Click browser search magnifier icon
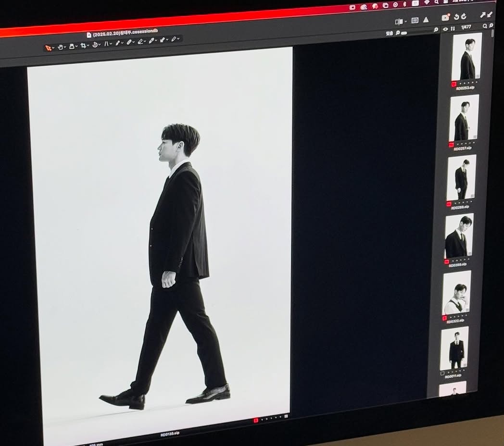Screen dimensions: 504x446 coord(485,26)
